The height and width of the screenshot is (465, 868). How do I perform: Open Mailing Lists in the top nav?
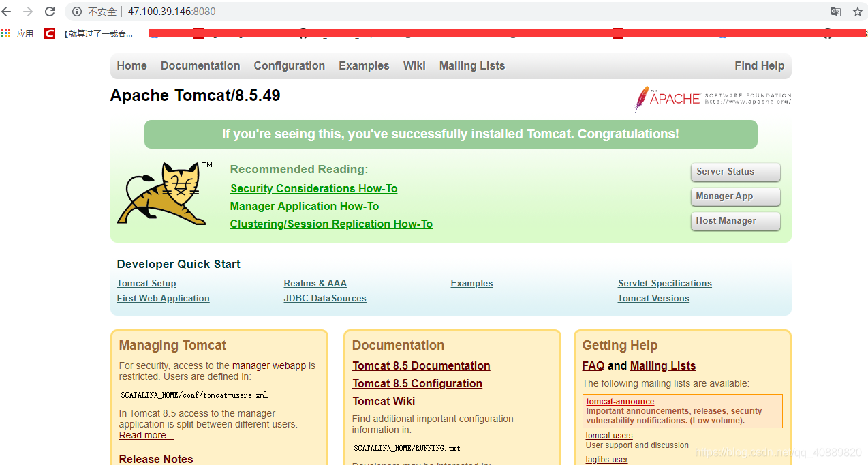(x=472, y=65)
